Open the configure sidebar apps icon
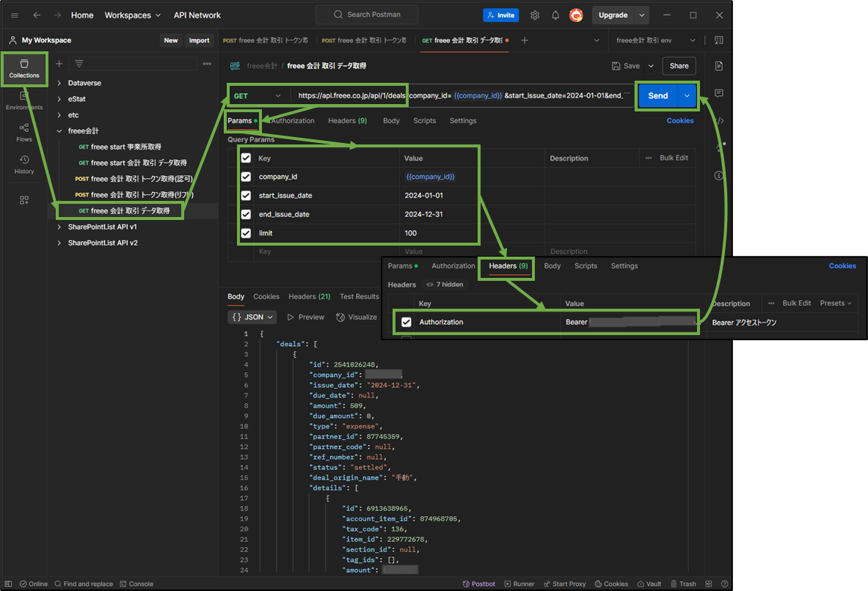The image size is (868, 591). click(24, 199)
